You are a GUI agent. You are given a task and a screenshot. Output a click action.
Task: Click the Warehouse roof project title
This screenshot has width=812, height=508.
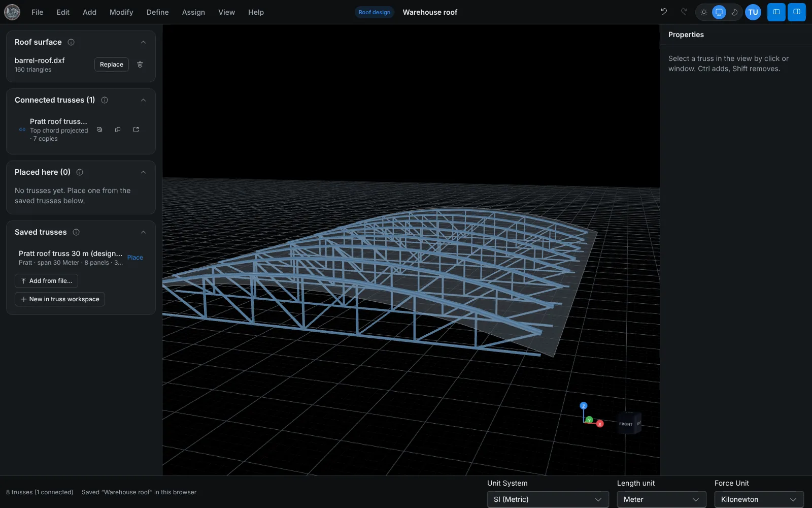point(430,12)
